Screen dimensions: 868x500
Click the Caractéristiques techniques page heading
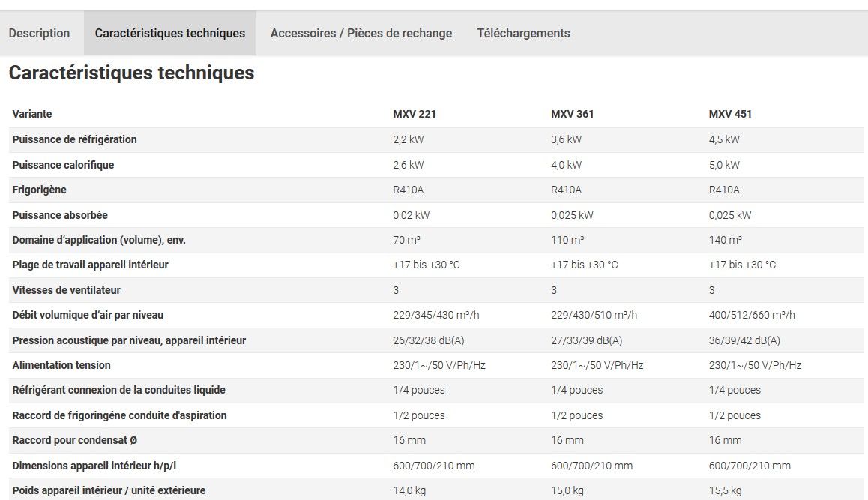click(x=131, y=73)
